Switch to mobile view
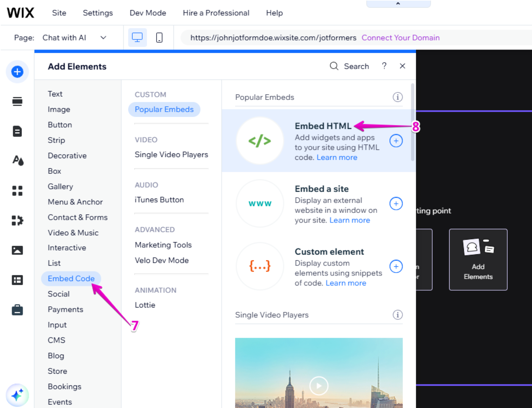This screenshot has width=532, height=408. click(x=159, y=37)
